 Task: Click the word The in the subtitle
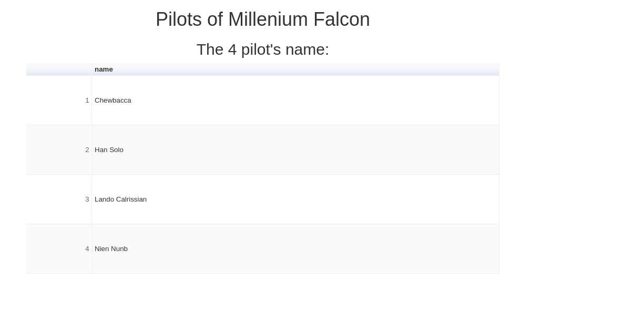(x=210, y=49)
